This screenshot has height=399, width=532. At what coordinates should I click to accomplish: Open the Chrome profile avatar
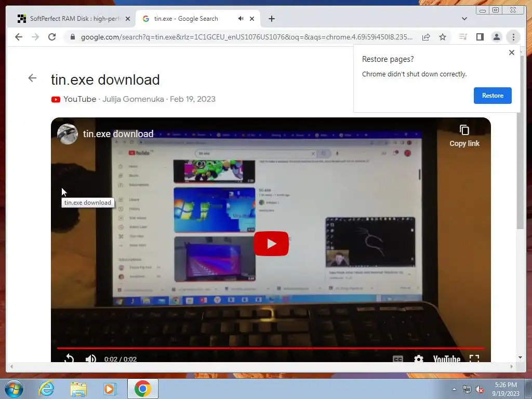pos(497,37)
